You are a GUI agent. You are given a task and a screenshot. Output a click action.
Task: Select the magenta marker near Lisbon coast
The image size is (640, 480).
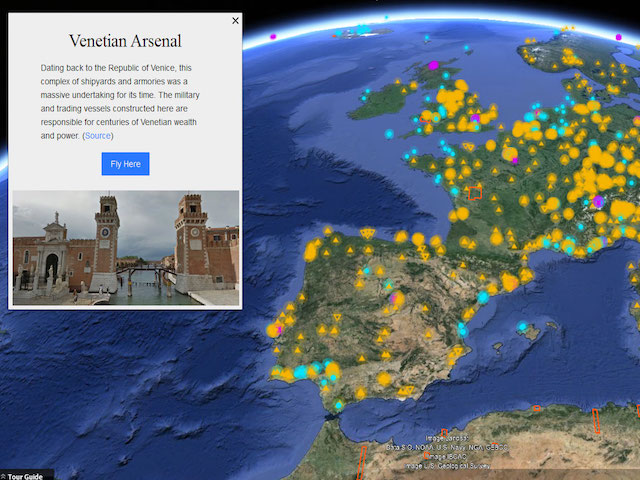point(280,329)
